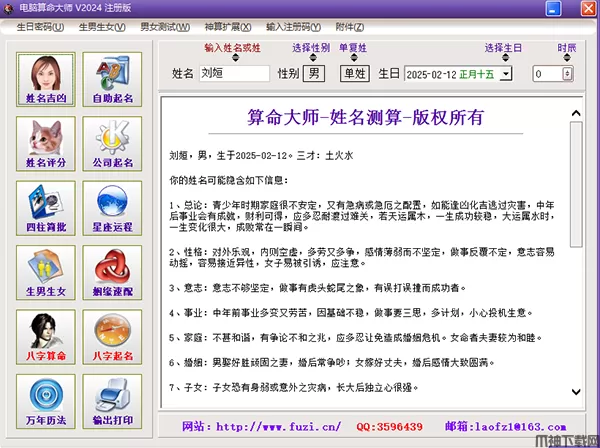This screenshot has height=448, width=600.
Task: Click the line starting 7、子女
Action: [293, 388]
